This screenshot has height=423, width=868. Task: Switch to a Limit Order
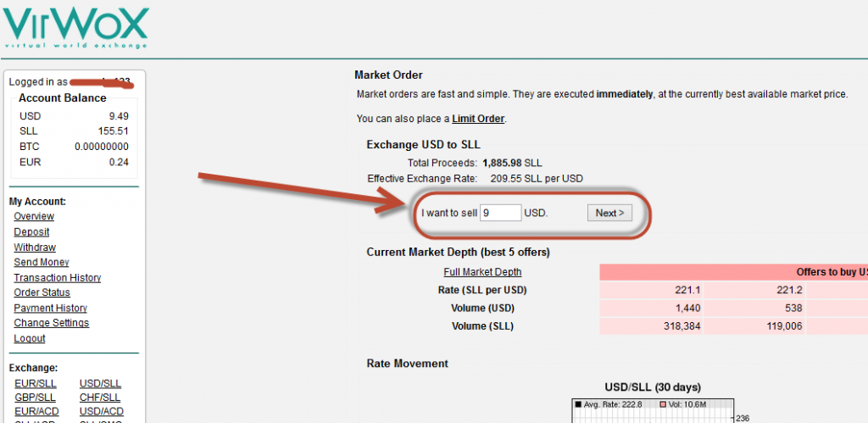click(x=478, y=119)
